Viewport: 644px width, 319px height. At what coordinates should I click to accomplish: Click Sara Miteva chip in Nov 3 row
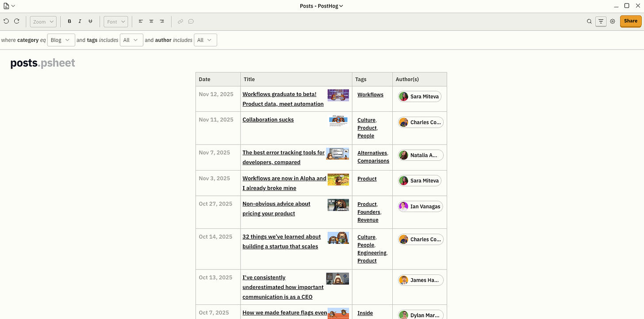tap(420, 181)
